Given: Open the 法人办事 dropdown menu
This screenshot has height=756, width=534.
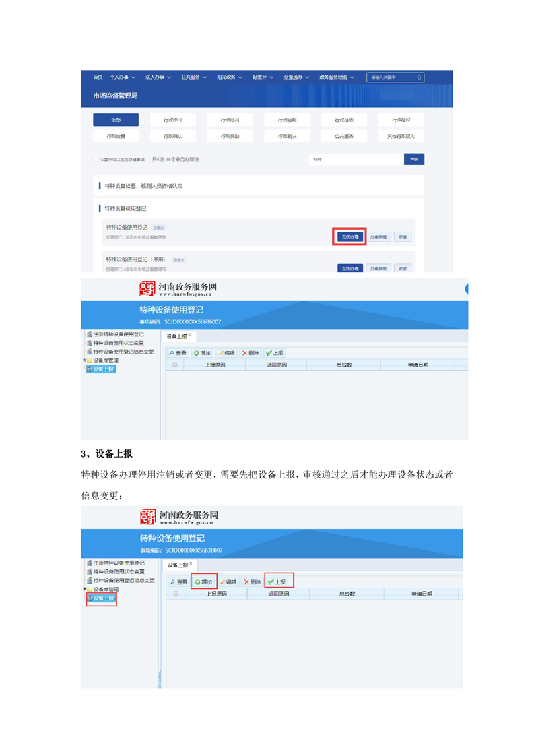Looking at the screenshot, I should tap(158, 77).
